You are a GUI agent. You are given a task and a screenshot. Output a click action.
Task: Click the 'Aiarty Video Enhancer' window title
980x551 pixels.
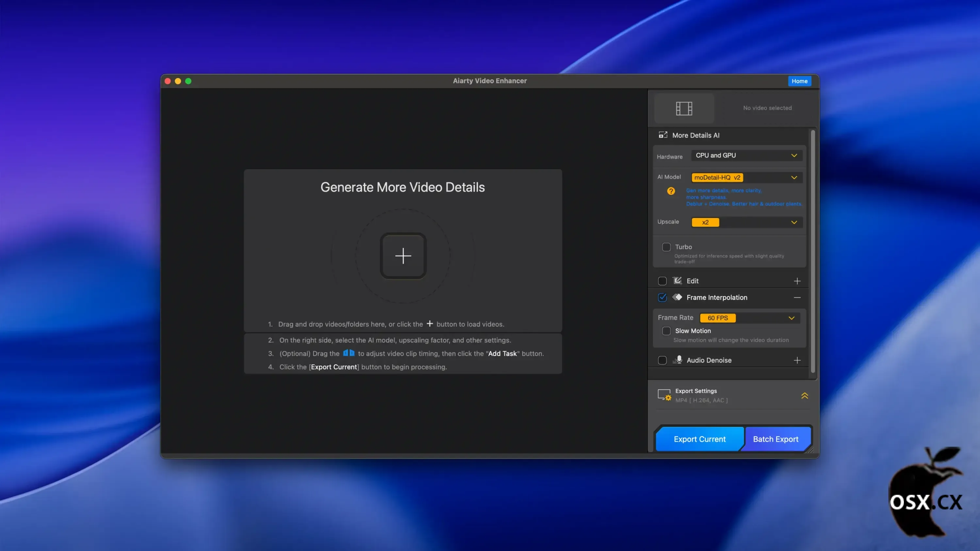pyautogui.click(x=490, y=81)
